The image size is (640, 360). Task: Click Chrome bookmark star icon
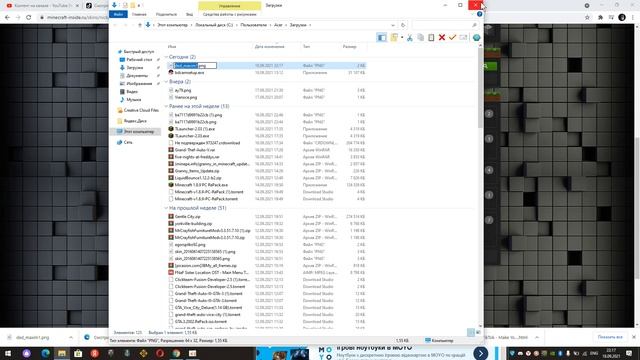click(587, 18)
